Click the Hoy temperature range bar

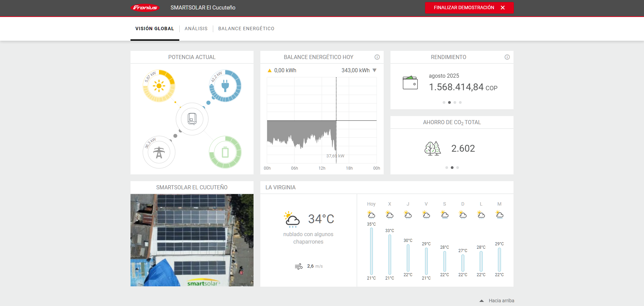click(x=371, y=251)
